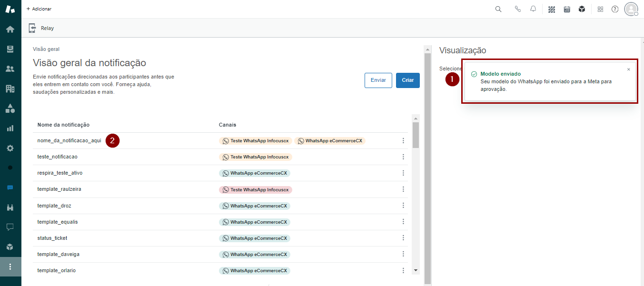
Task: Click the Criar button
Action: point(407,80)
